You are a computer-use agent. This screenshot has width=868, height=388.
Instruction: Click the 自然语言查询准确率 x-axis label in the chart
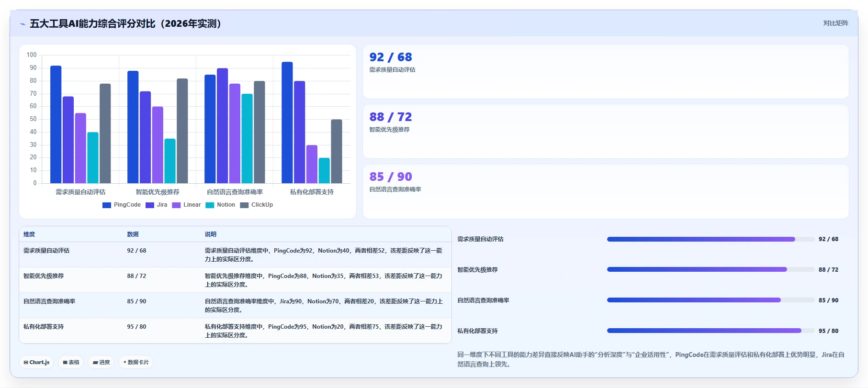235,192
